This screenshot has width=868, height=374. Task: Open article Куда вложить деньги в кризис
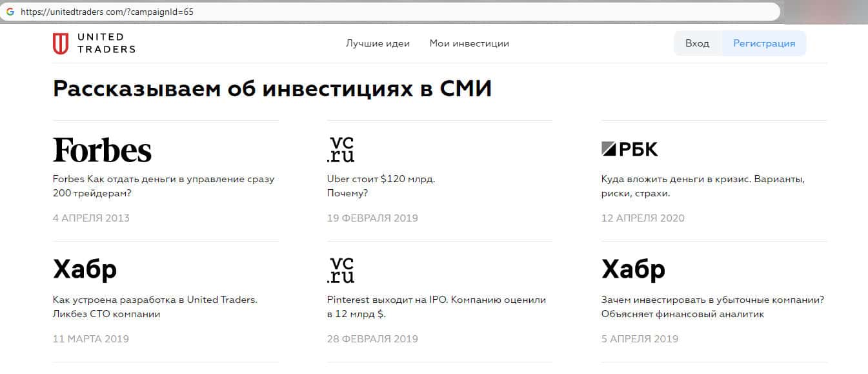coord(703,186)
